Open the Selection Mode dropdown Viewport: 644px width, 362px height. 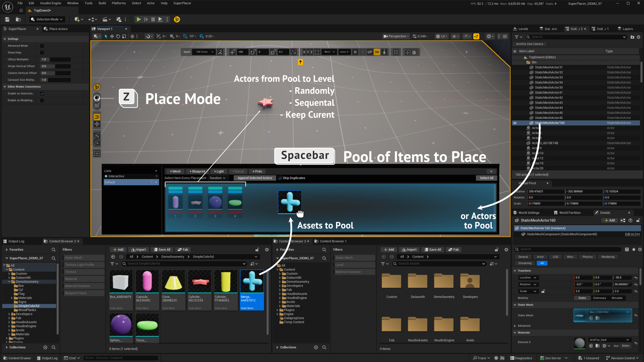tap(47, 19)
